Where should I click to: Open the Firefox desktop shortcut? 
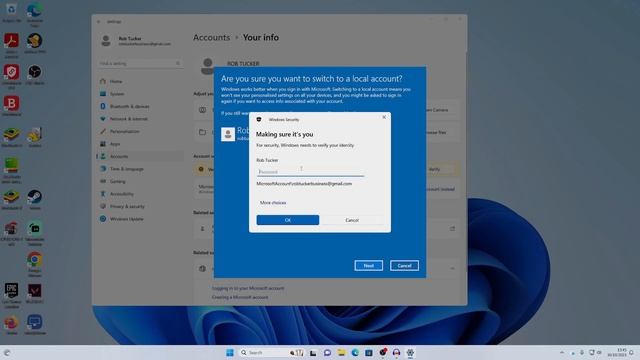(x=11, y=324)
